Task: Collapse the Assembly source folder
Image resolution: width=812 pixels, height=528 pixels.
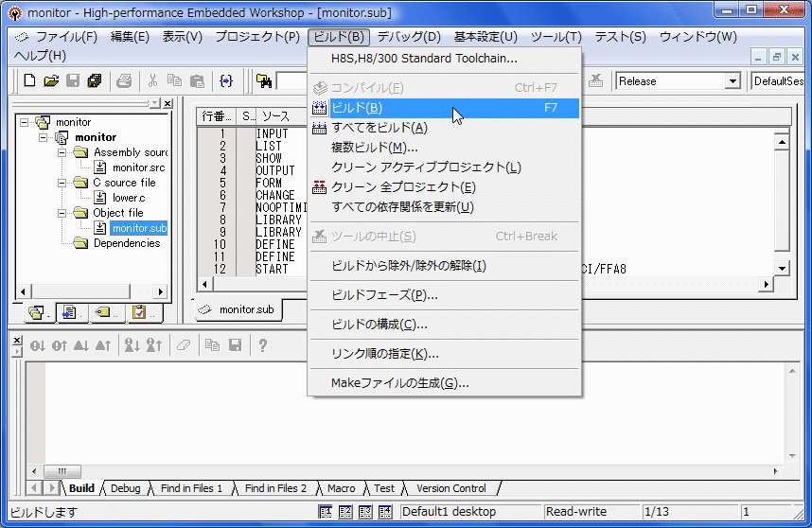Action: point(62,152)
